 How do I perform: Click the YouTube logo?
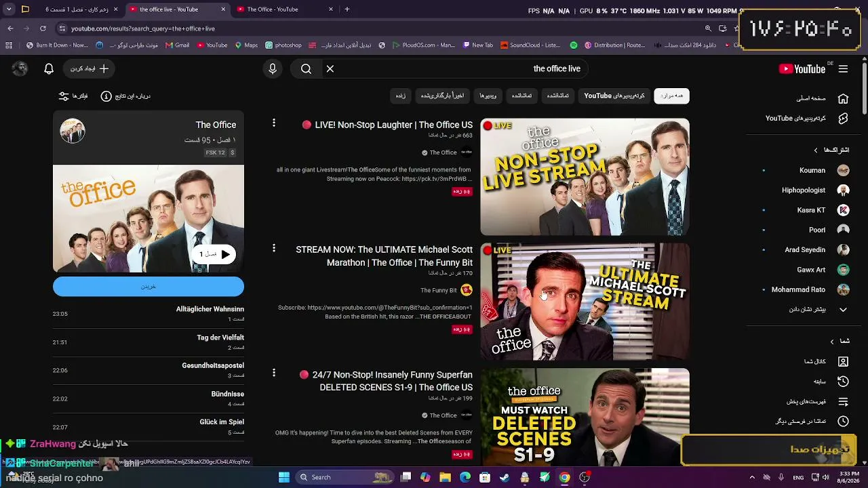(x=802, y=68)
